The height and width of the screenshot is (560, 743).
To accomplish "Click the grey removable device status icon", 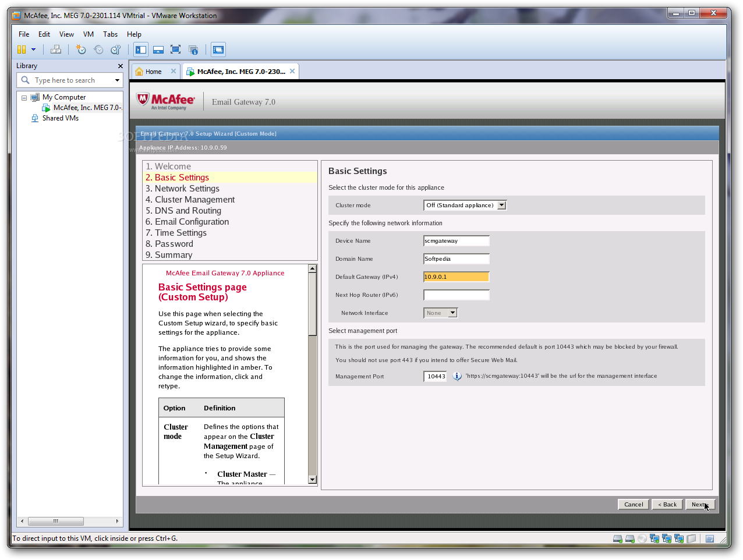I will click(691, 539).
